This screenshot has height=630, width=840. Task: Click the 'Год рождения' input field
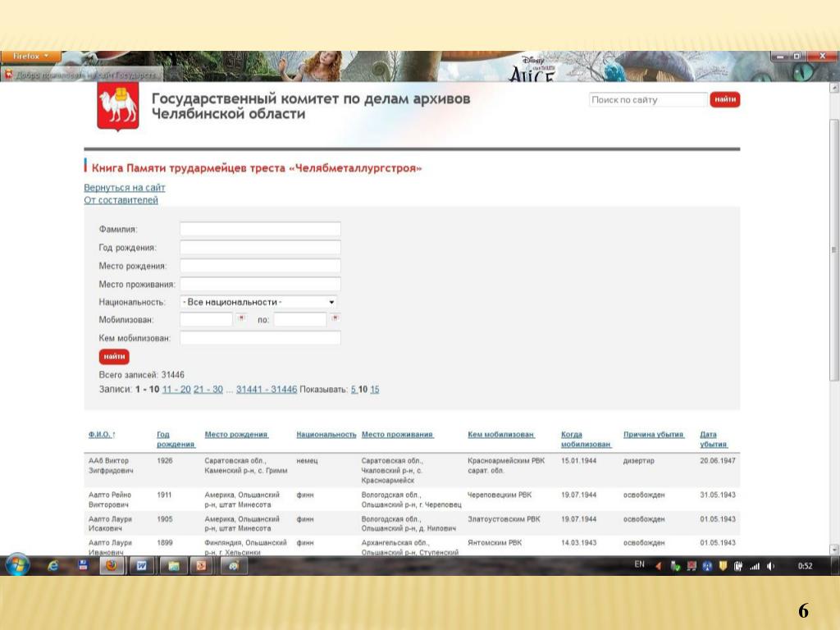coord(260,248)
